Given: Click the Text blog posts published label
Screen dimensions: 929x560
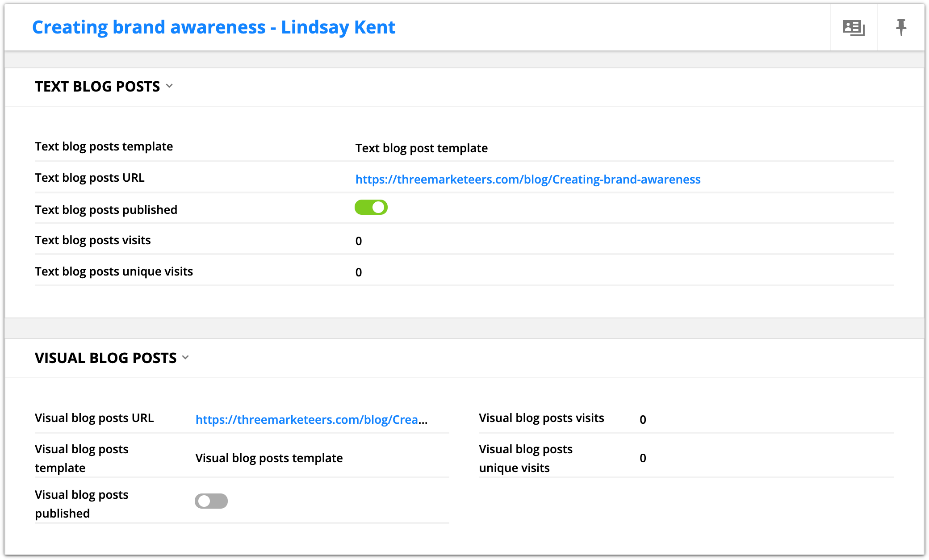Looking at the screenshot, I should [x=106, y=210].
